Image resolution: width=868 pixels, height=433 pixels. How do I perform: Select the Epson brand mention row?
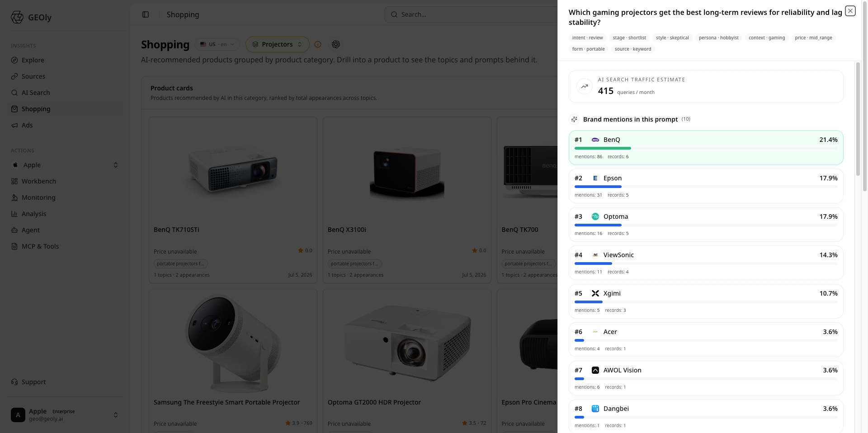point(706,186)
